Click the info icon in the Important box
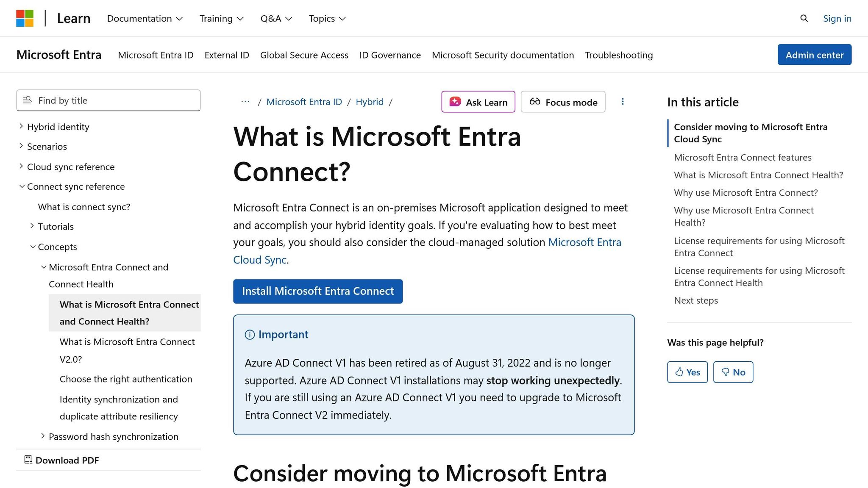Screen dimensions: 868x488 tap(250, 334)
